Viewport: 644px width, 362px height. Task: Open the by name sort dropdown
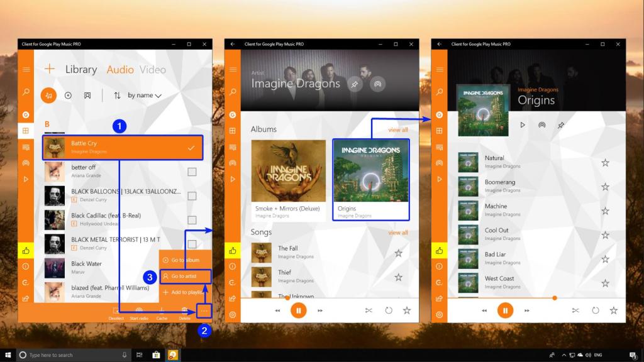pos(145,96)
